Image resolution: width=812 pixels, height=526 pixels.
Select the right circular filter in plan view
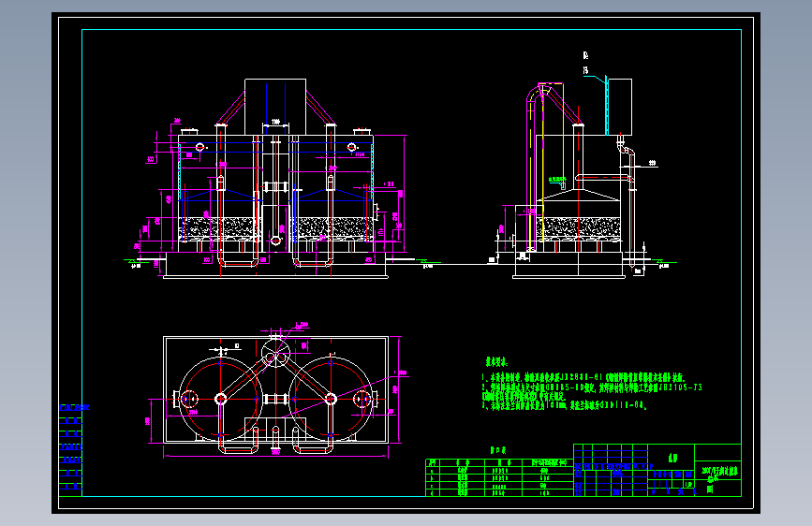pyautogui.click(x=331, y=399)
